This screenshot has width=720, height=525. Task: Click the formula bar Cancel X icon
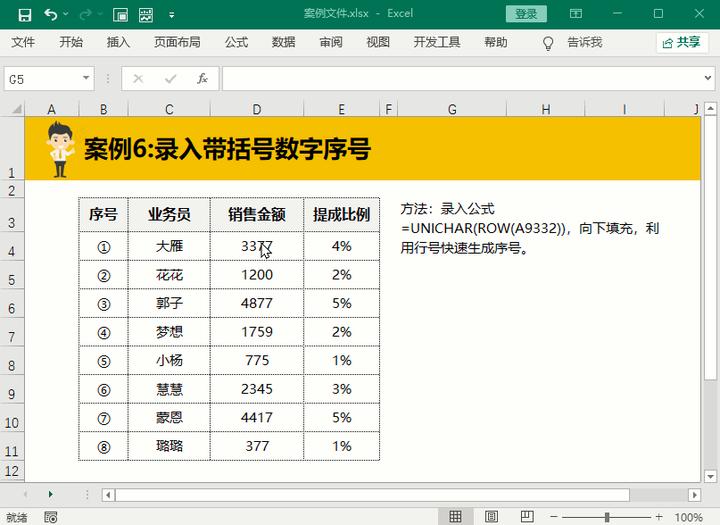138,79
